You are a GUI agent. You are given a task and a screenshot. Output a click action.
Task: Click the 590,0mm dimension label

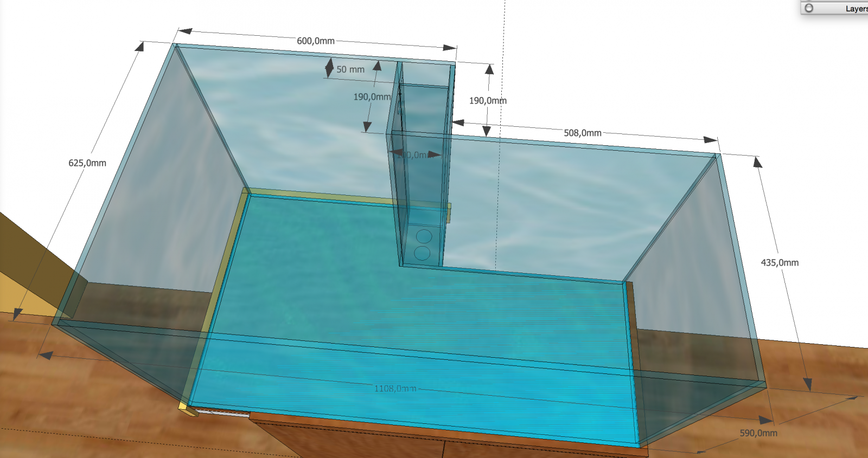tap(758, 433)
